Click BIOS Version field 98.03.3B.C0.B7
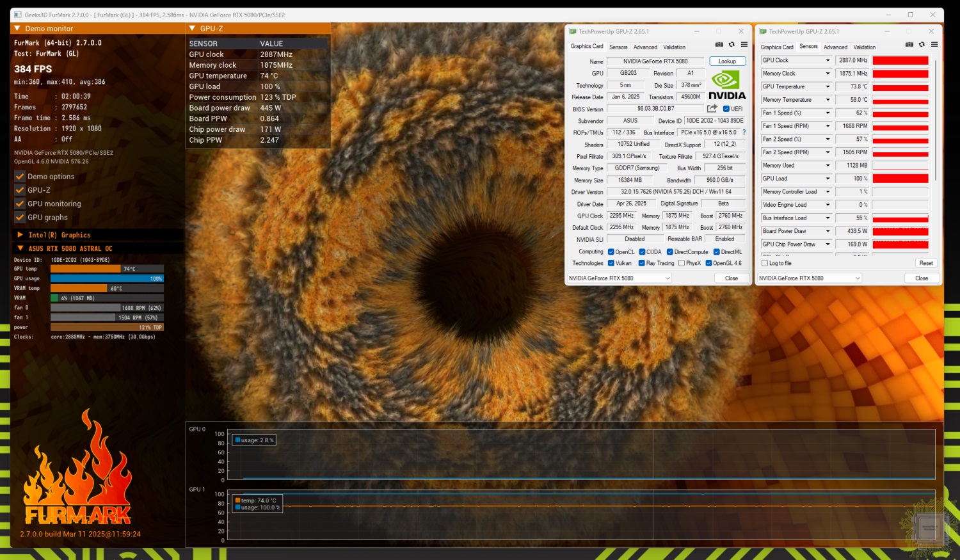Screen dimensions: 960x560 655,109
